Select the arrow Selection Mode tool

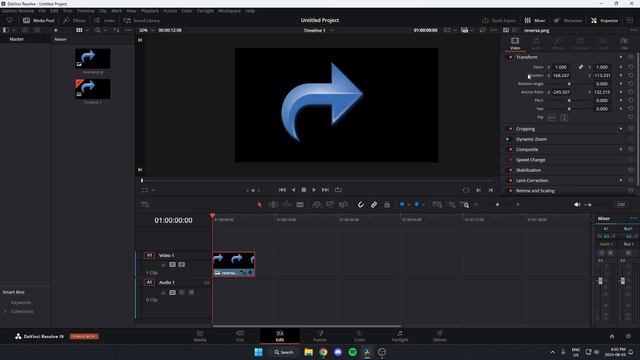click(x=260, y=204)
